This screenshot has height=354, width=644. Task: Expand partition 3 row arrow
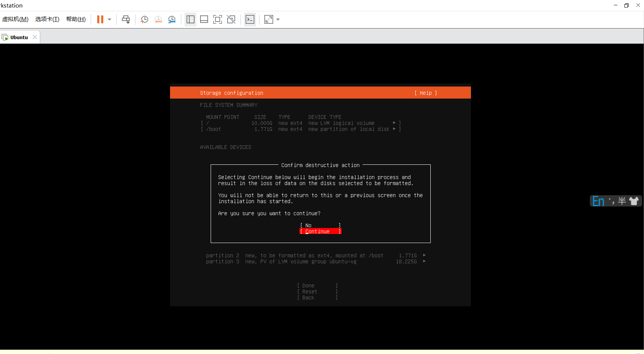click(x=424, y=261)
